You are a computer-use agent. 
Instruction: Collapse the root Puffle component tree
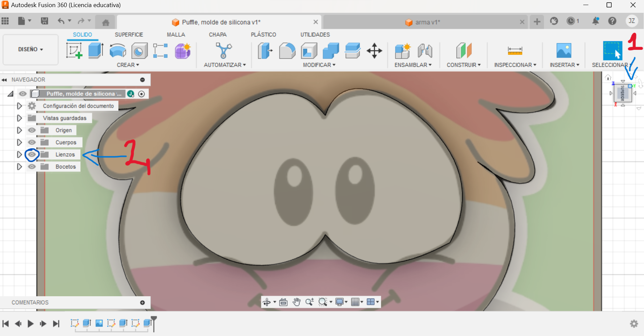[x=10, y=94]
